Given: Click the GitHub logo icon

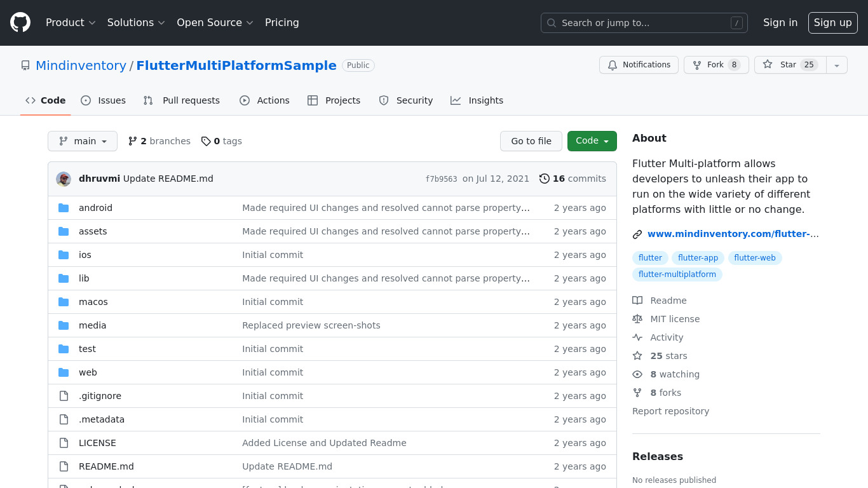Looking at the screenshot, I should point(20,23).
